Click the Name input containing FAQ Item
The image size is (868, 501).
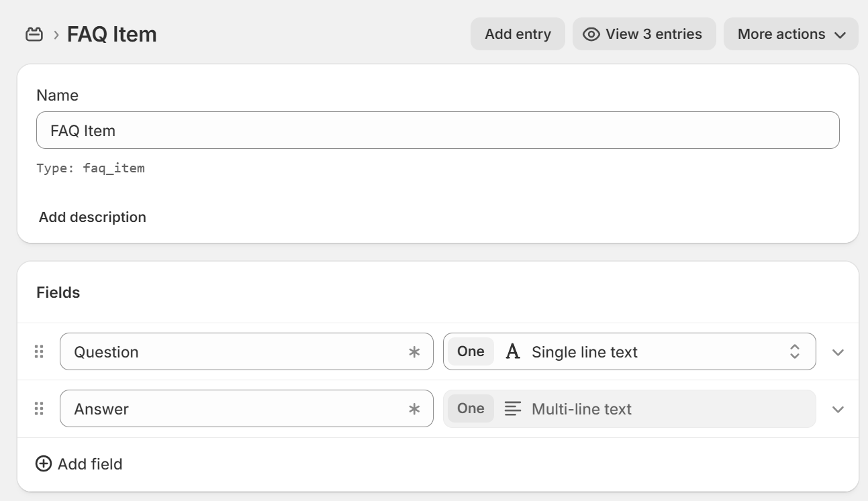click(x=438, y=130)
